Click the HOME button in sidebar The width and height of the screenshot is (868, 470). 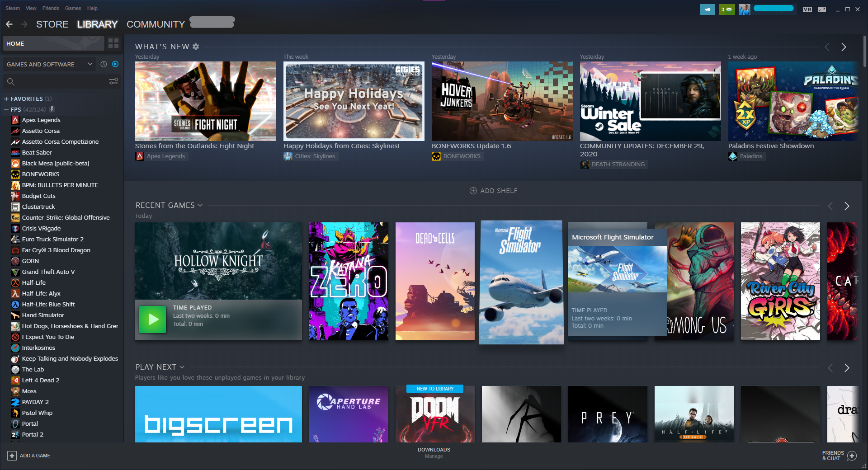coord(54,43)
